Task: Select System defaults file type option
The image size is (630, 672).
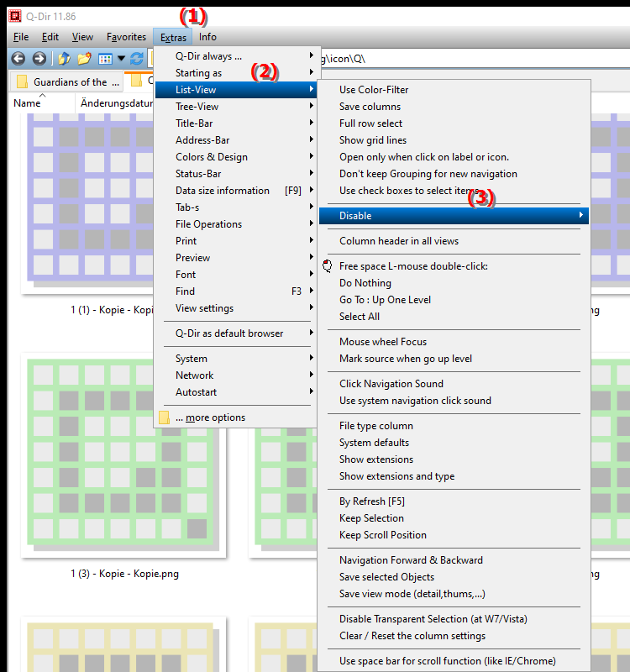Action: [454, 443]
